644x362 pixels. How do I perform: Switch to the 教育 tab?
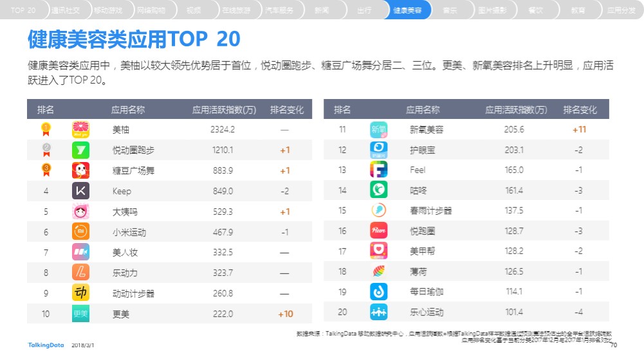click(x=578, y=10)
